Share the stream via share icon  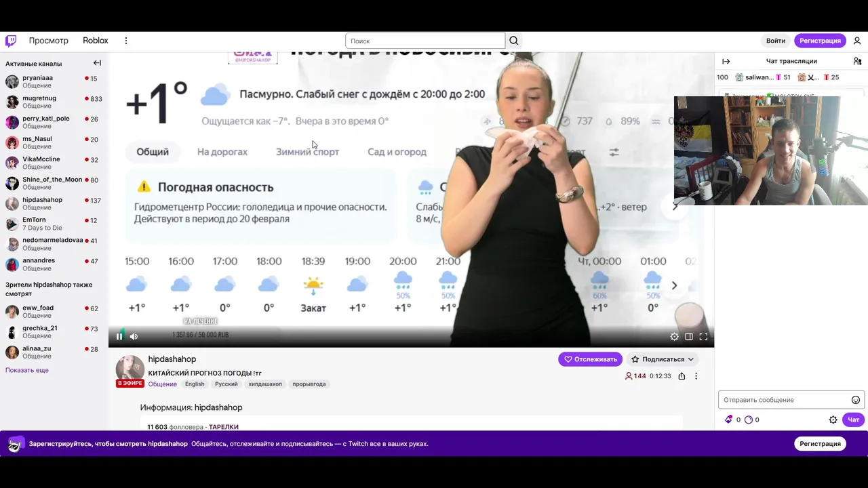pyautogui.click(x=682, y=376)
